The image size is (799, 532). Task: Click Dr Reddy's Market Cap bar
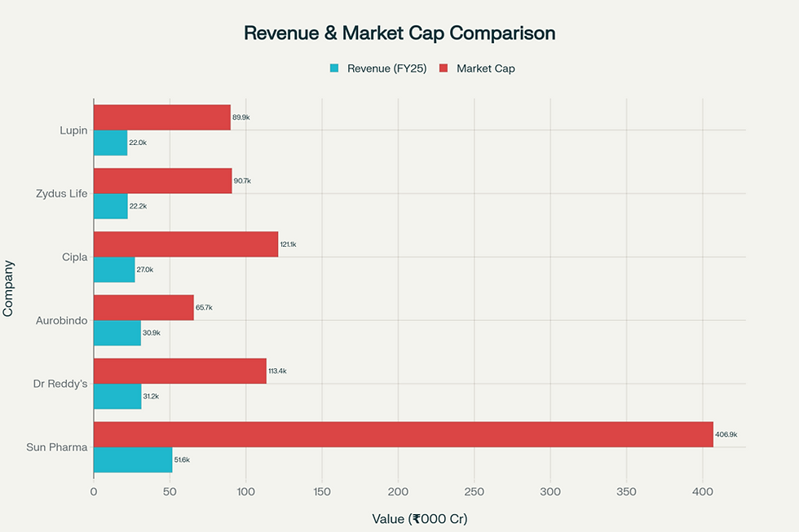click(x=179, y=370)
